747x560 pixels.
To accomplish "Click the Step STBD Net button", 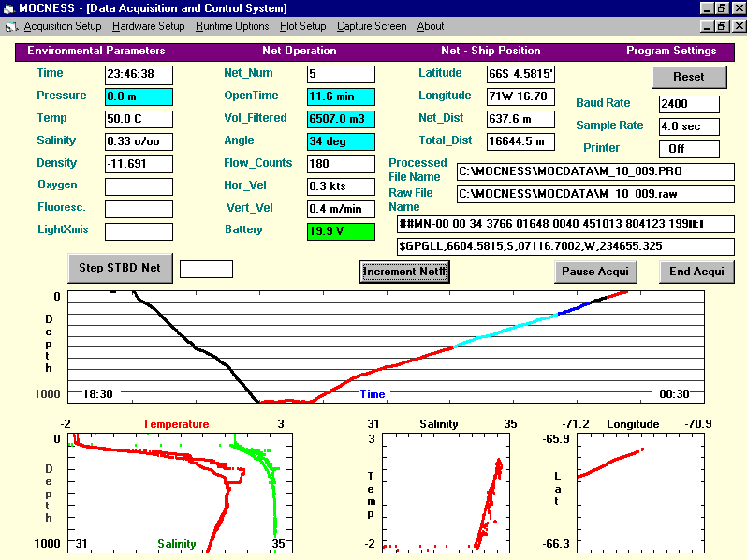I will pos(120,268).
